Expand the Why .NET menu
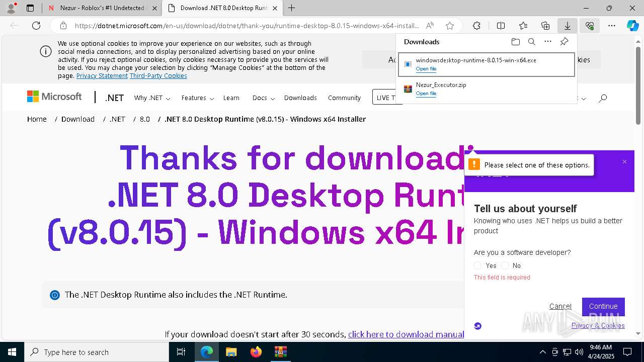The width and height of the screenshot is (644, 362). click(152, 98)
